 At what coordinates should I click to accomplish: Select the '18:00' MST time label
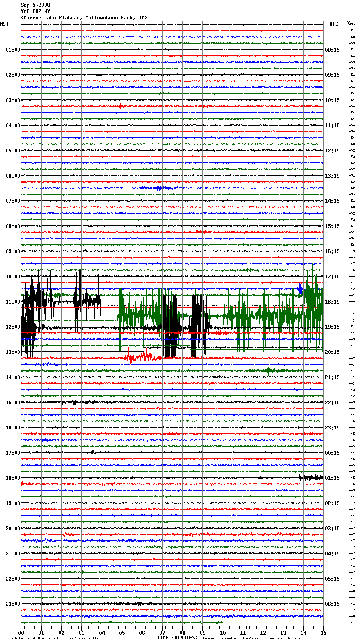[x=13, y=478]
